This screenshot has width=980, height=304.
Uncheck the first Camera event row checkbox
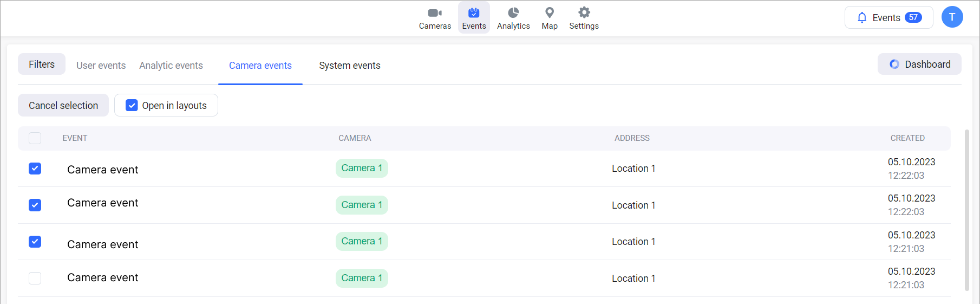pyautogui.click(x=35, y=169)
